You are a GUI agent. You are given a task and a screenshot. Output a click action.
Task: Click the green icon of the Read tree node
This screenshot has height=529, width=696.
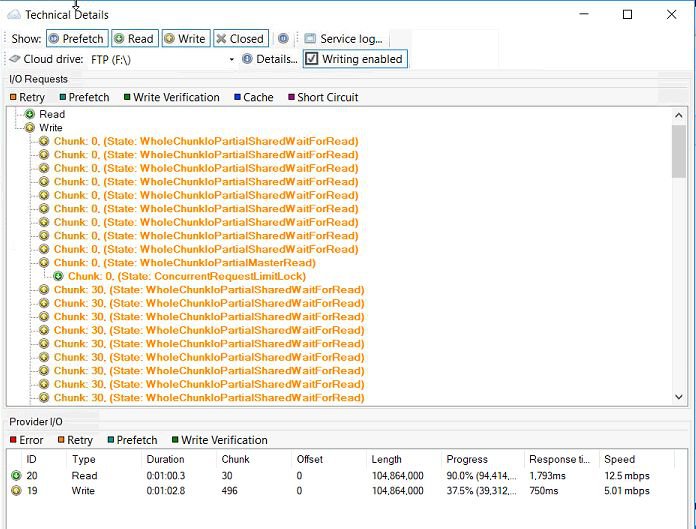[x=30, y=114]
